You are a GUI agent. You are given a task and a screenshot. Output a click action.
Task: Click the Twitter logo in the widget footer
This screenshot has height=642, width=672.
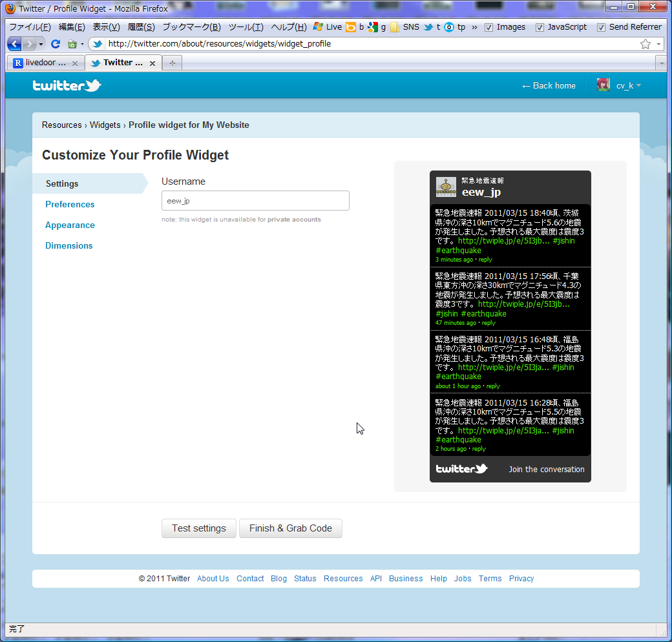click(461, 468)
